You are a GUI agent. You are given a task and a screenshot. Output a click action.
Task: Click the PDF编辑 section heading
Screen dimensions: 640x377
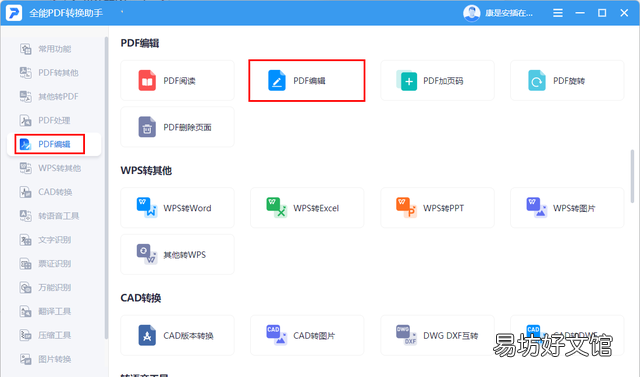(140, 43)
